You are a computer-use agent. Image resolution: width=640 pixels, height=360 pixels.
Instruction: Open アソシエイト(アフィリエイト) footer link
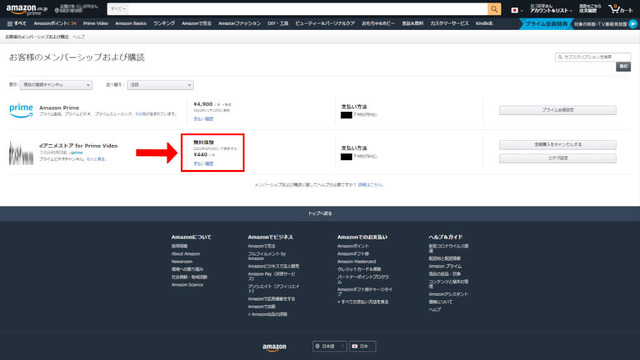[x=273, y=289]
